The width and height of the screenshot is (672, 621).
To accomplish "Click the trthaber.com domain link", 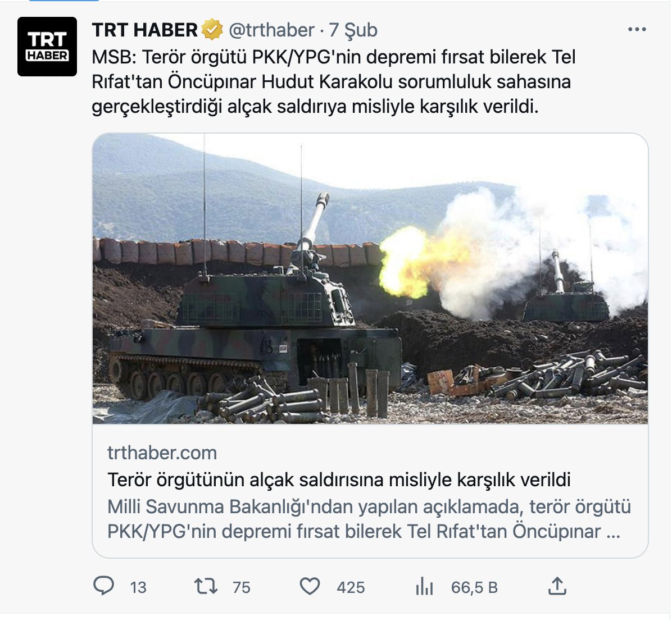I will click(x=162, y=453).
